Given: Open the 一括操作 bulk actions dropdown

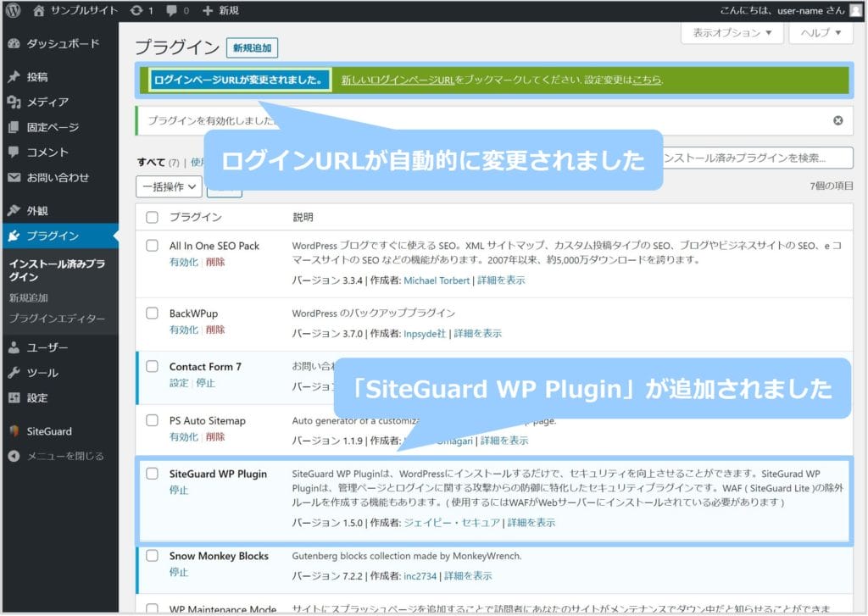Looking at the screenshot, I should (x=169, y=186).
